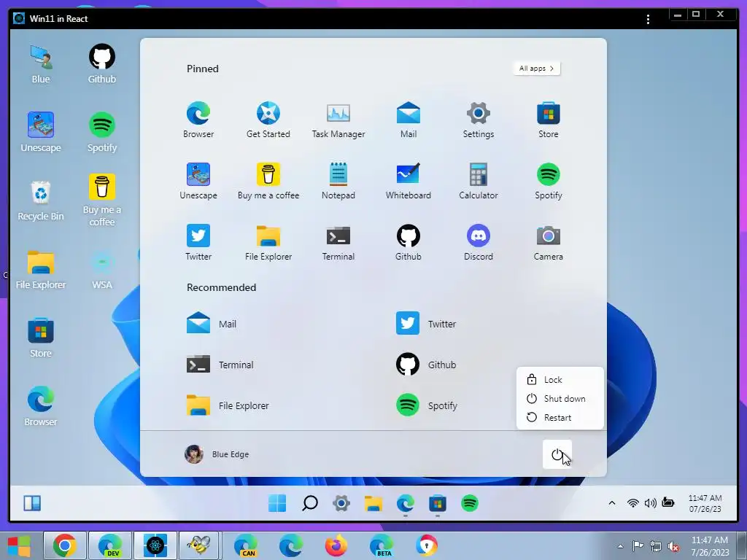747x560 pixels.
Task: Open Edge Canary on host taskbar
Action: (x=246, y=545)
